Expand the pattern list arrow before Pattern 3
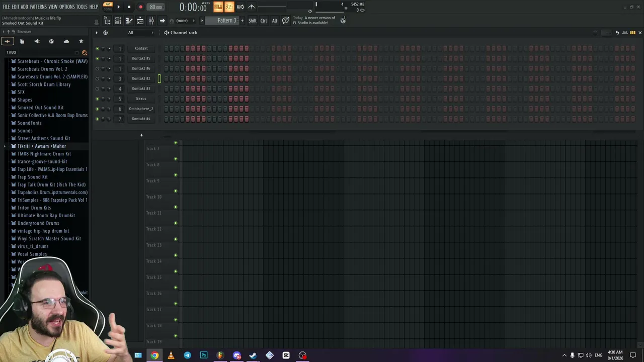Viewport: 644px width, 362px height. click(x=202, y=21)
